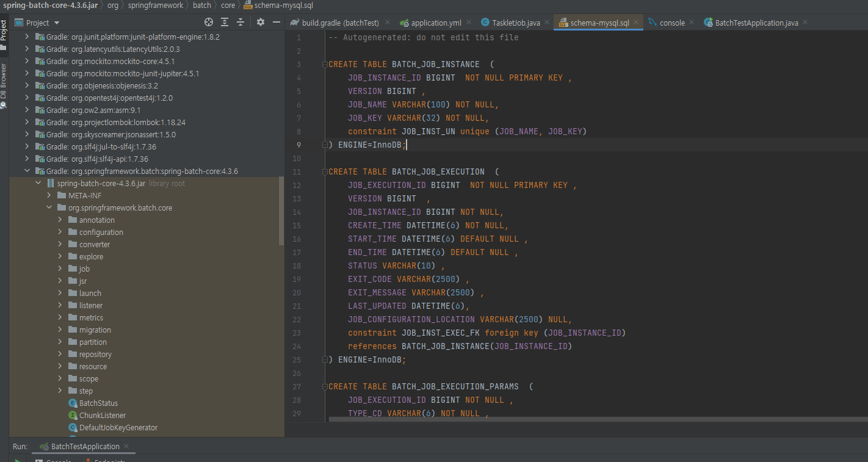The height and width of the screenshot is (462, 868).
Task: Click Project panel vertical scrollbar thumb
Action: point(281,211)
